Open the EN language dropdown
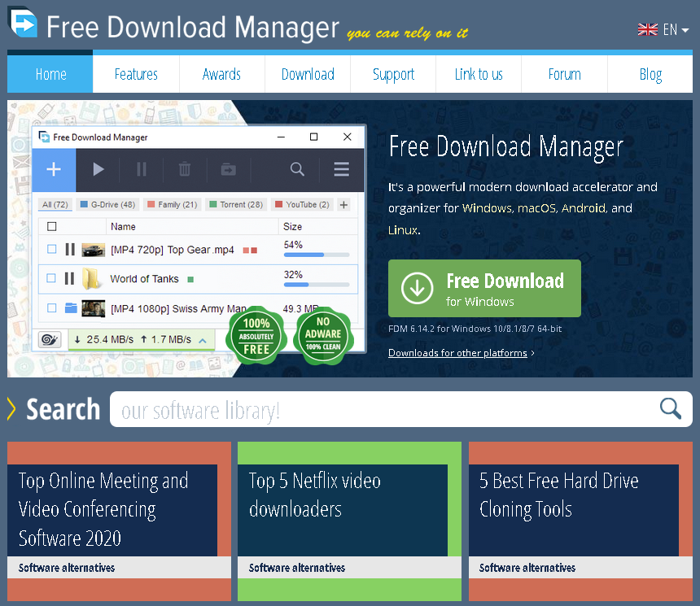700x606 pixels. point(663,30)
